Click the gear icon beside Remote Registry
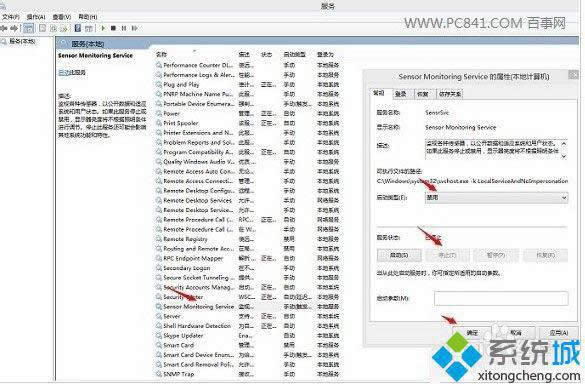 159,239
